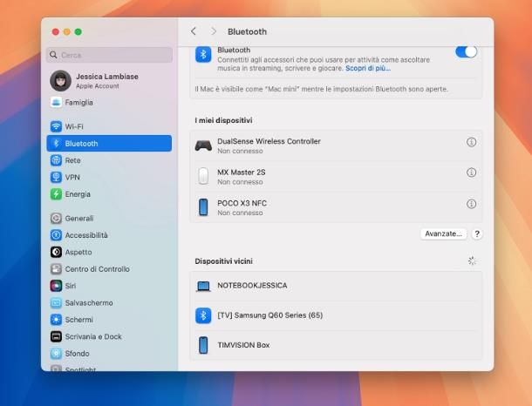Click the Rete globe icon
The image size is (532, 406).
click(x=56, y=160)
